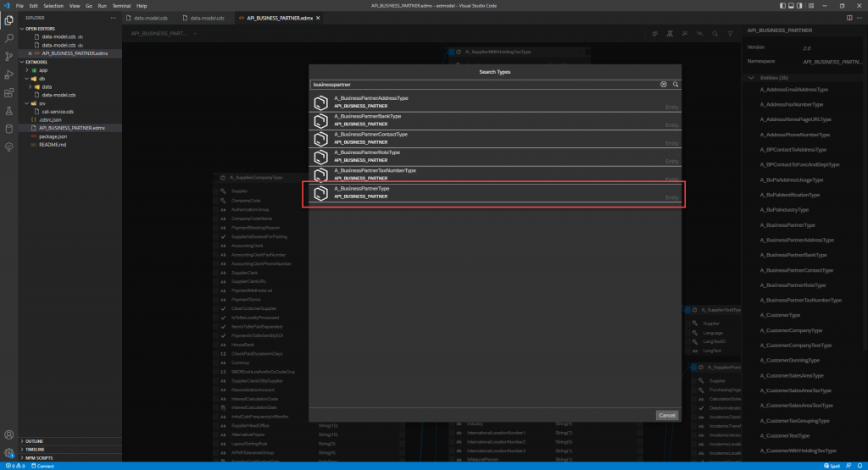868x470 pixels.
Task: Select A_CustomerType in Entities list
Action: (780, 315)
